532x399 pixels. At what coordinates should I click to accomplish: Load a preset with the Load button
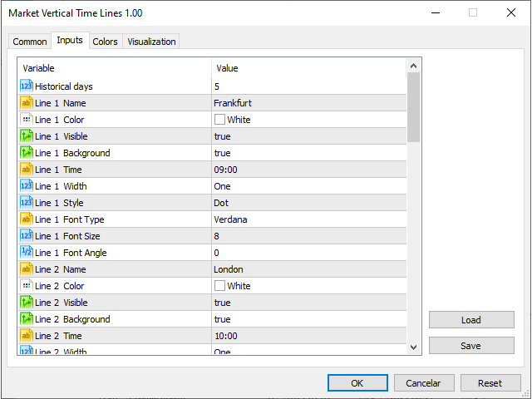[471, 319]
